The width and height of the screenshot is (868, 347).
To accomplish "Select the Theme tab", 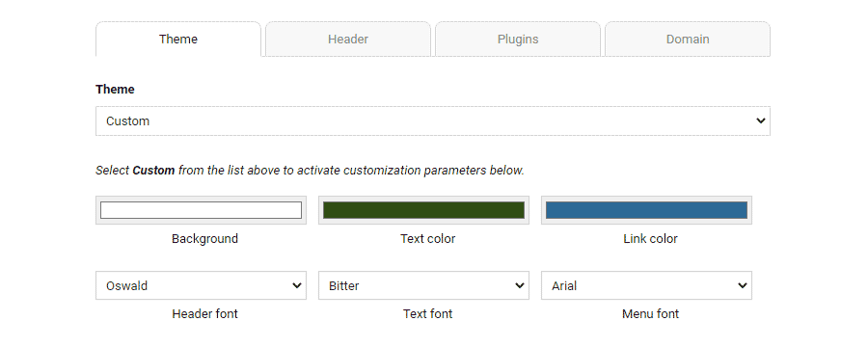I will (178, 40).
